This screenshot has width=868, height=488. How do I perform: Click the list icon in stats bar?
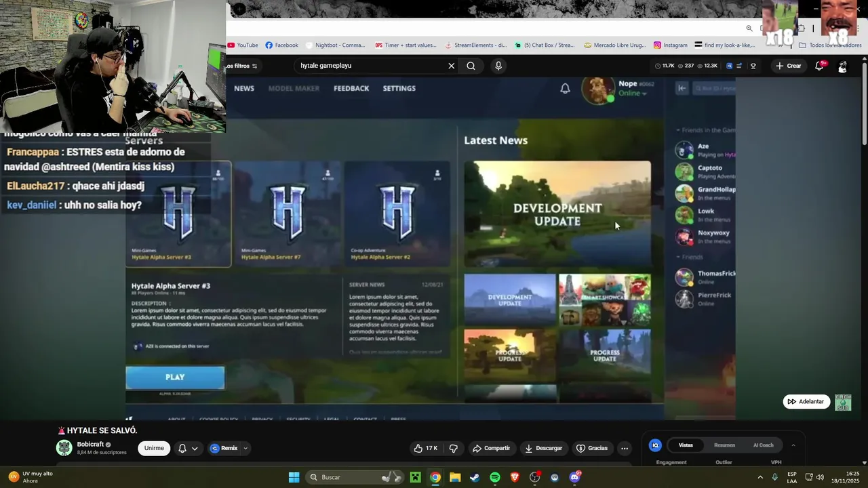click(x=739, y=66)
